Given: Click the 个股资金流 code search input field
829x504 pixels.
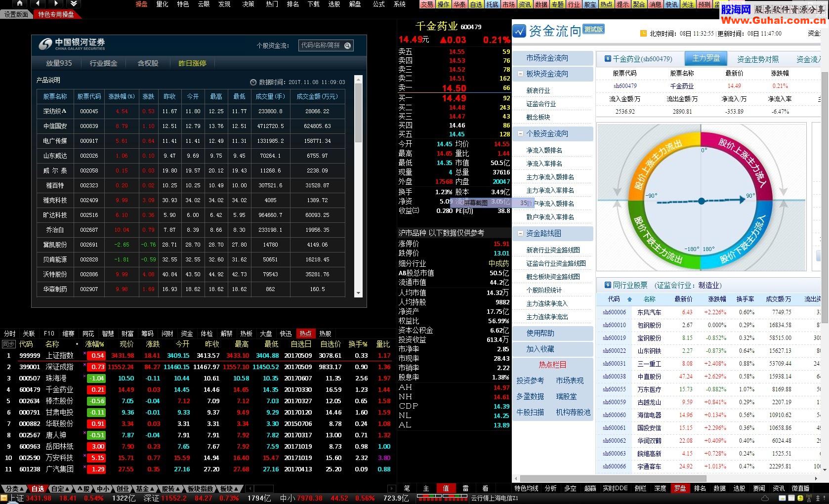Looking at the screenshot, I should (x=322, y=45).
